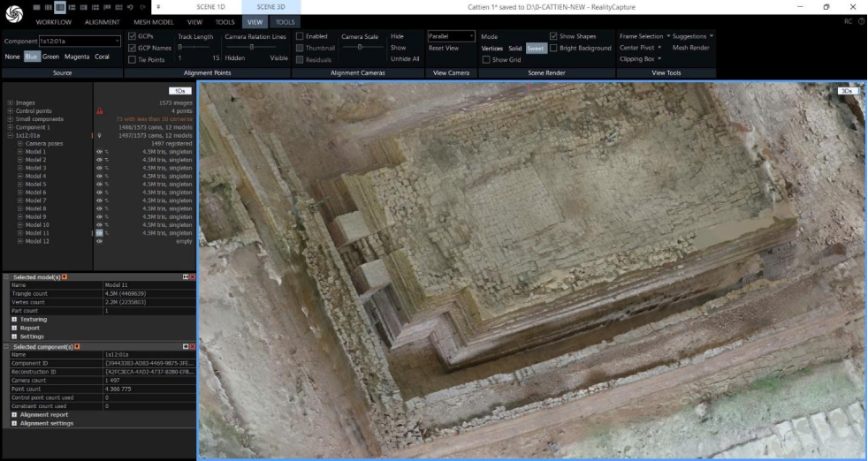
Task: Click the Mesh Render button
Action: pyautogui.click(x=691, y=48)
